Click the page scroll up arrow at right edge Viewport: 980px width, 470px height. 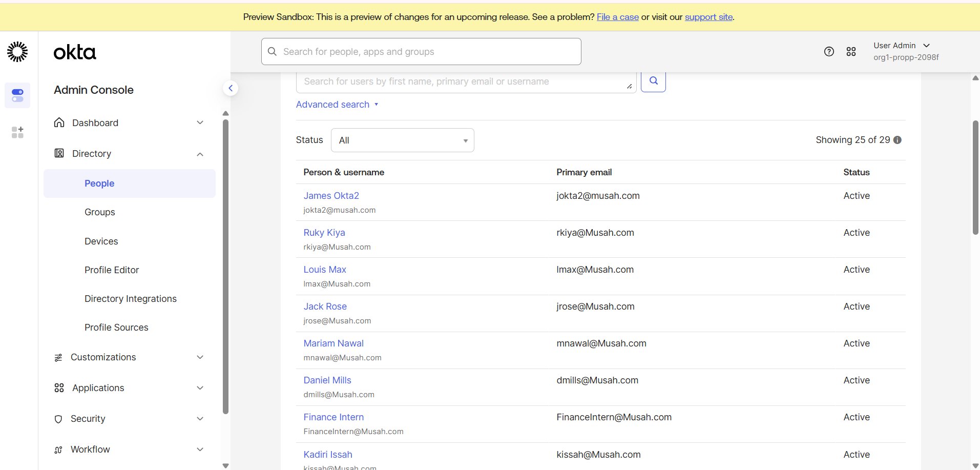(x=975, y=78)
